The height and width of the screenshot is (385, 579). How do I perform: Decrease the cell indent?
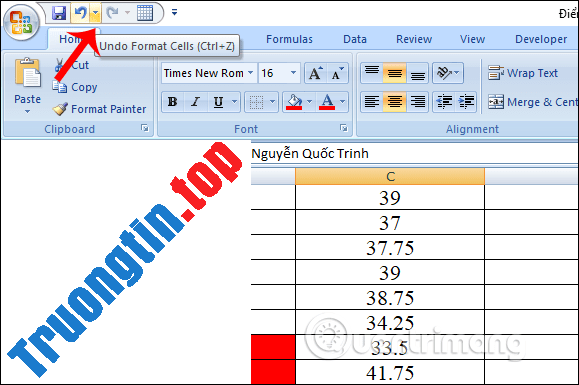point(444,102)
